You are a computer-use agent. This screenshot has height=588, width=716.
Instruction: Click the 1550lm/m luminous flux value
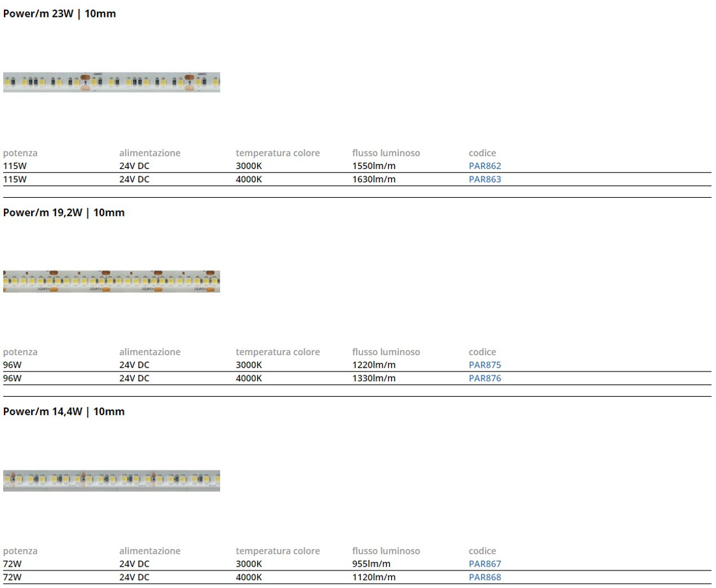coord(374,166)
